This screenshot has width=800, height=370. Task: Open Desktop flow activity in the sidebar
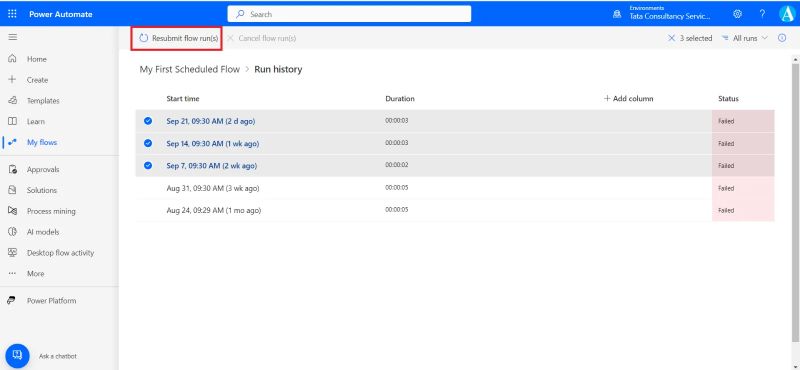(x=61, y=253)
